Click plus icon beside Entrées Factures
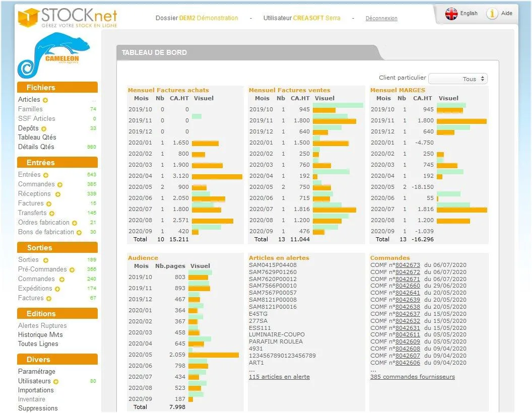The height and width of the screenshot is (413, 532). [x=49, y=204]
